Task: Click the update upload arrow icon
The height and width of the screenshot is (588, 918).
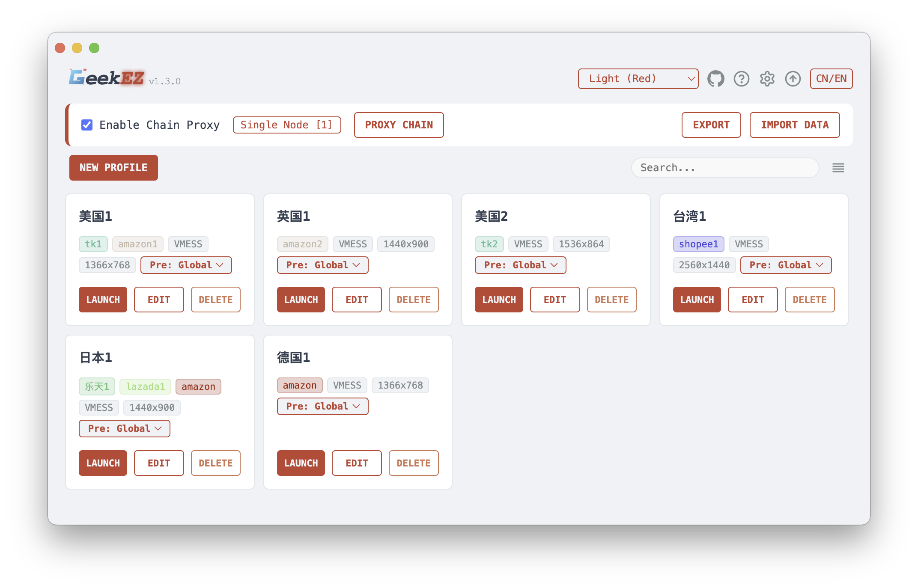Action: pyautogui.click(x=793, y=79)
